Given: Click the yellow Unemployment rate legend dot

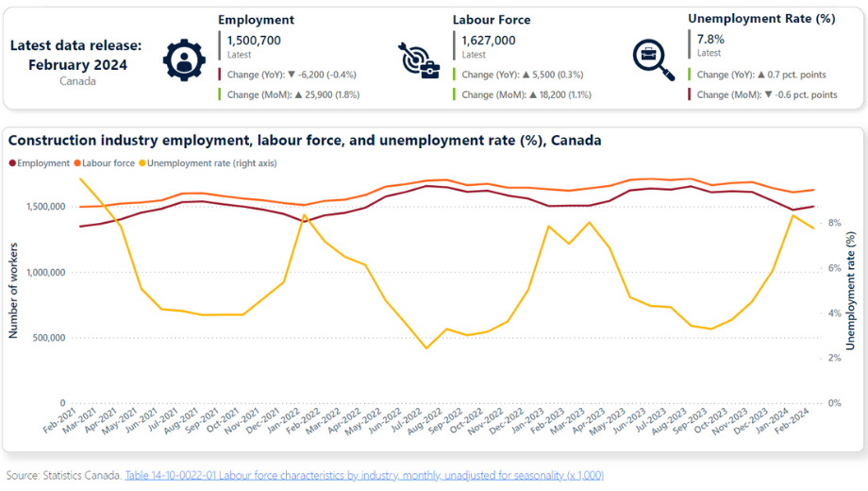Looking at the screenshot, I should point(142,163).
